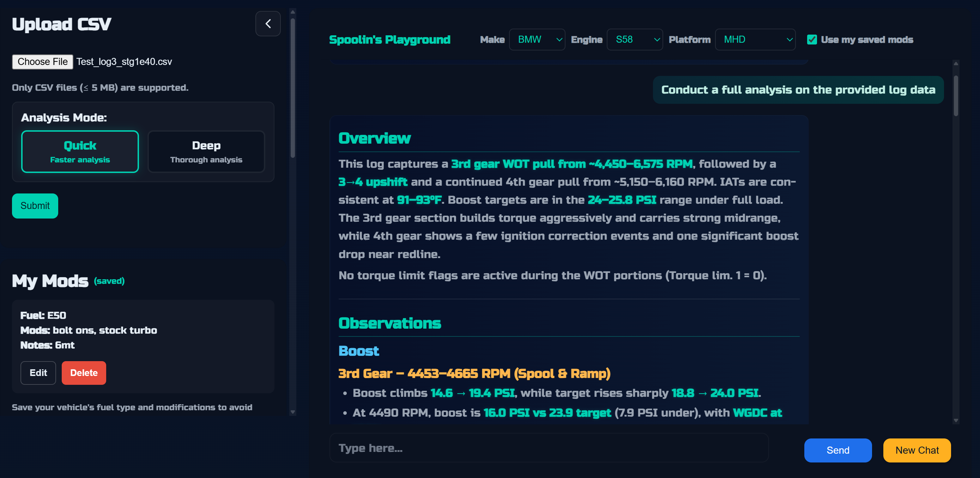980x478 pixels.
Task: Edit the saved mods entry
Action: pyautogui.click(x=38, y=373)
